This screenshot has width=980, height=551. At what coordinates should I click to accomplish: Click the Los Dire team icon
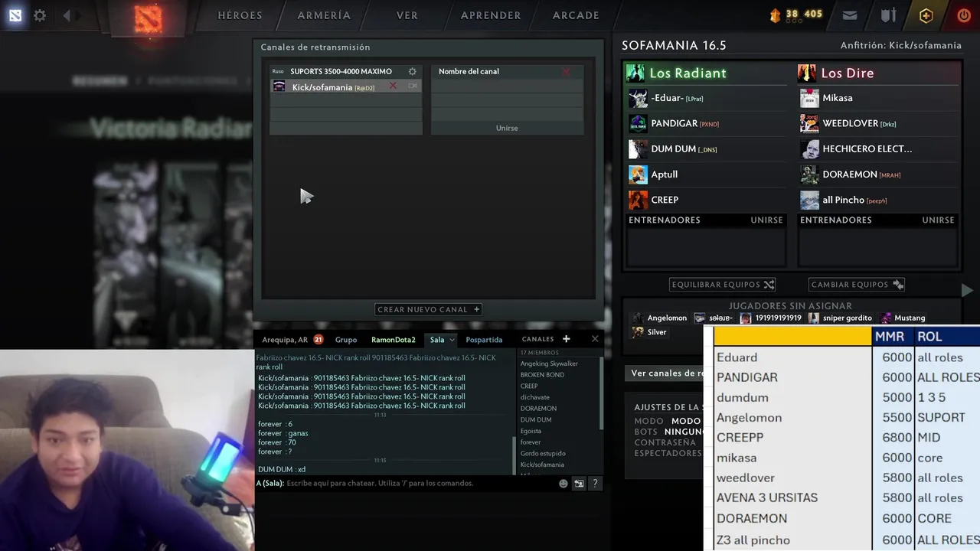[x=807, y=73]
